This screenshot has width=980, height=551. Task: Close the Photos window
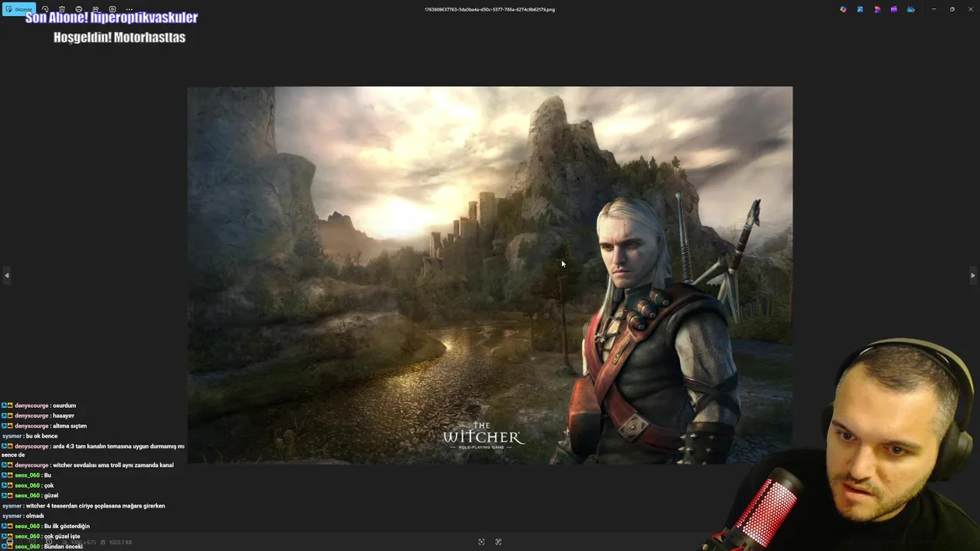(970, 9)
